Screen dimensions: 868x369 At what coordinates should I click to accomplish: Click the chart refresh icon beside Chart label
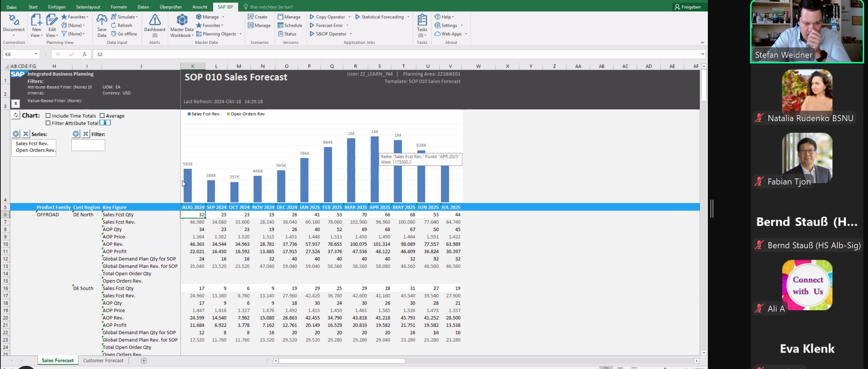[x=16, y=115]
